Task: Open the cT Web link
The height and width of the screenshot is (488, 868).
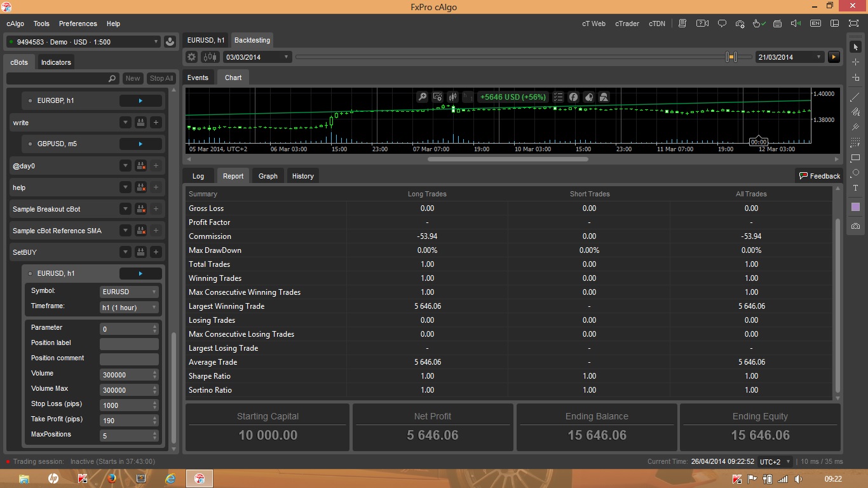Action: pyautogui.click(x=593, y=24)
